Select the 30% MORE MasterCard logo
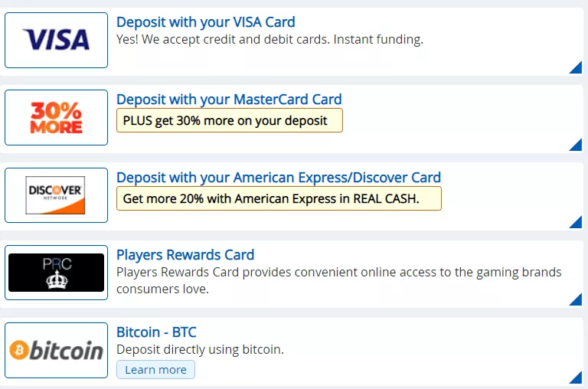588x389 pixels. (x=56, y=117)
